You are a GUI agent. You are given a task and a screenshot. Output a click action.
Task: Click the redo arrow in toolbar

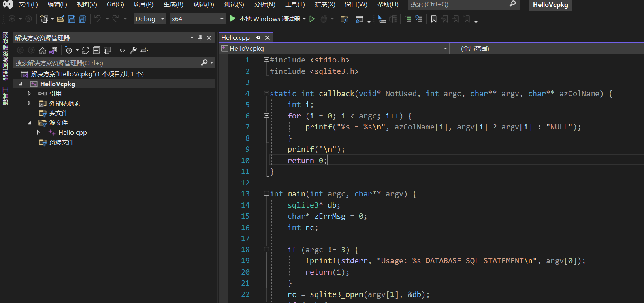[116, 19]
